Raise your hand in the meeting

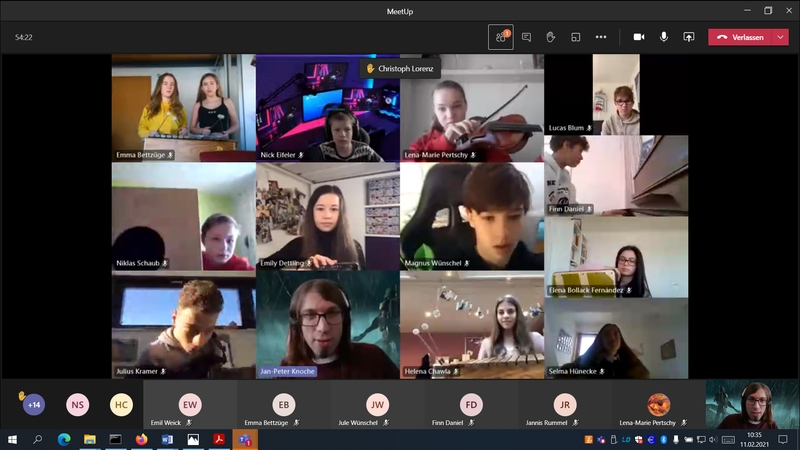(550, 37)
